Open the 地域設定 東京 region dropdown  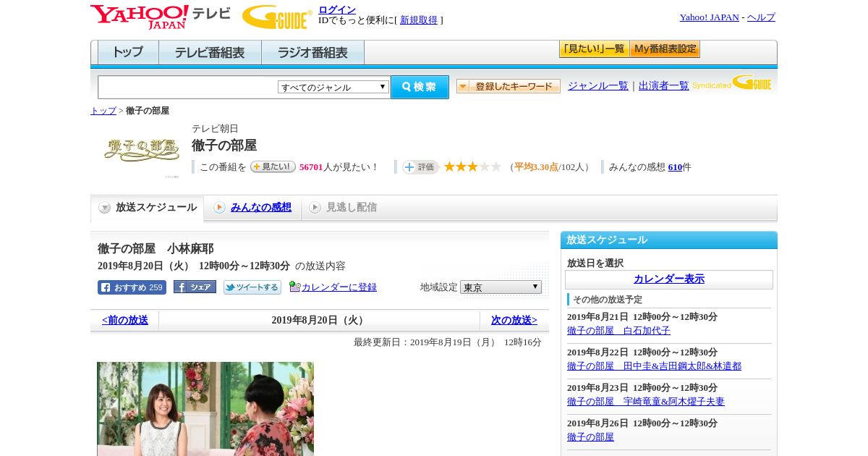point(501,287)
